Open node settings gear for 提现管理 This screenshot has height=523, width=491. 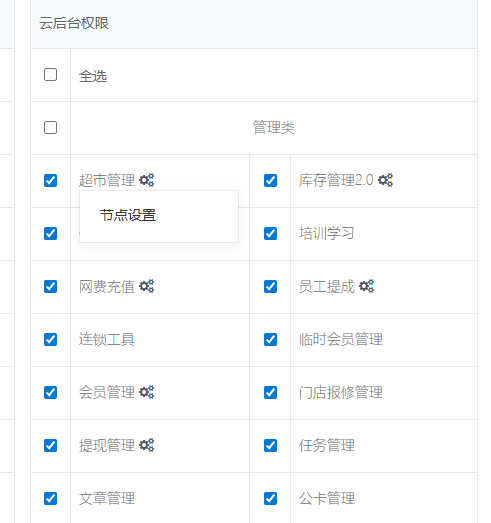pyautogui.click(x=146, y=445)
